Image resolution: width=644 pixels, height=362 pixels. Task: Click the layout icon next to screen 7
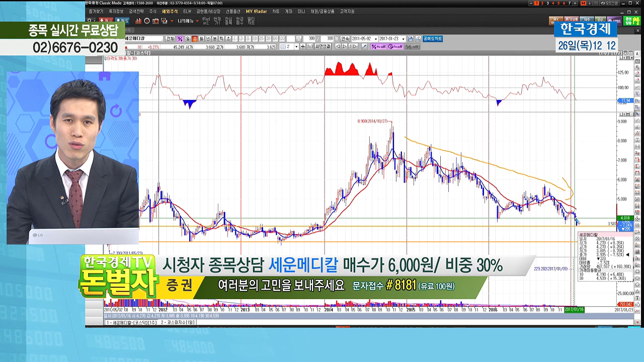click(584, 4)
